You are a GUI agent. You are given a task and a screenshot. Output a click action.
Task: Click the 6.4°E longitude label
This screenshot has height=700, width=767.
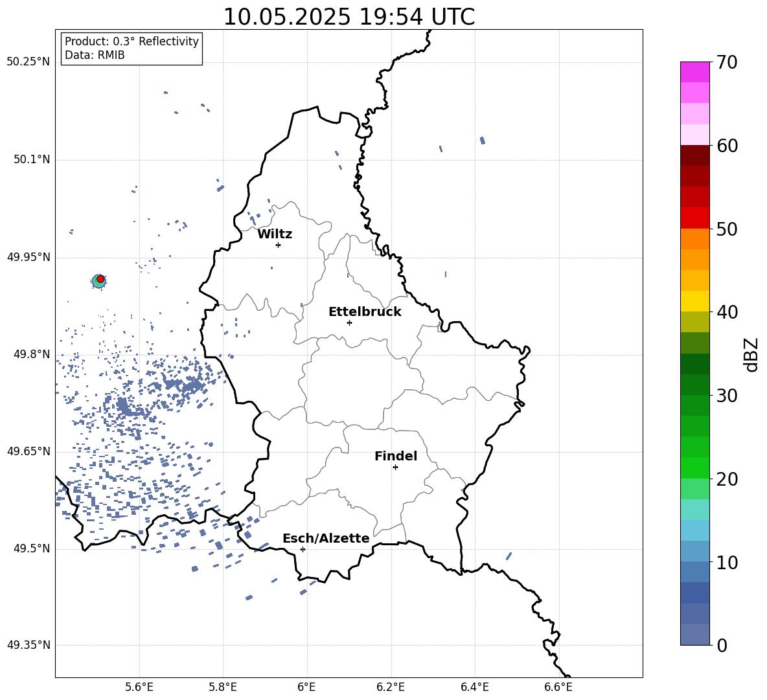click(x=474, y=687)
